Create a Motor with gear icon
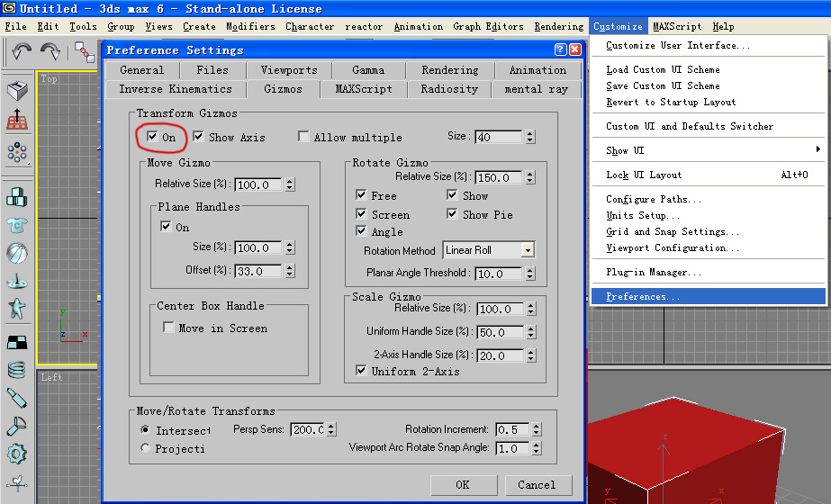Screen dimensions: 831x504 17,454
